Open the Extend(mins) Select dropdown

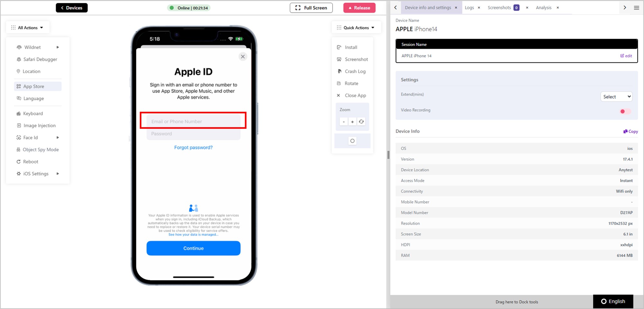pyautogui.click(x=616, y=97)
